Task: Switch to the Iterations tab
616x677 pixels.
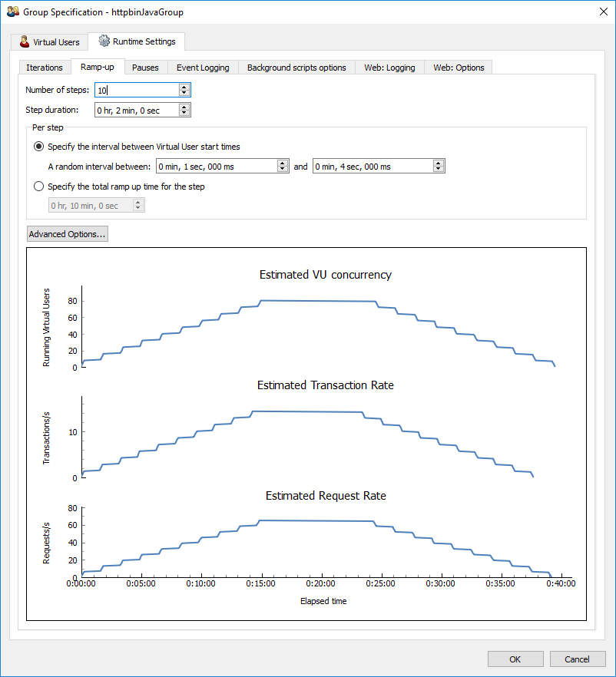Action: click(44, 68)
